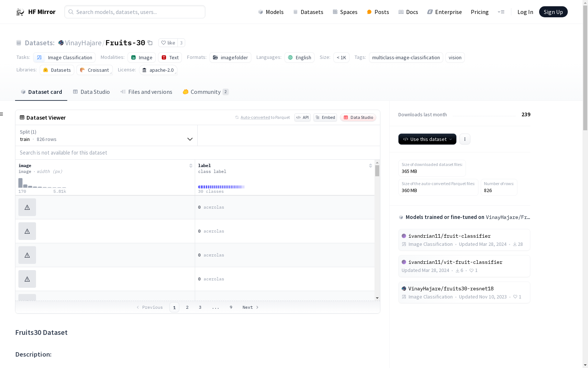Click the HF Mirror logo icon
This screenshot has height=368, width=588.
tap(20, 12)
